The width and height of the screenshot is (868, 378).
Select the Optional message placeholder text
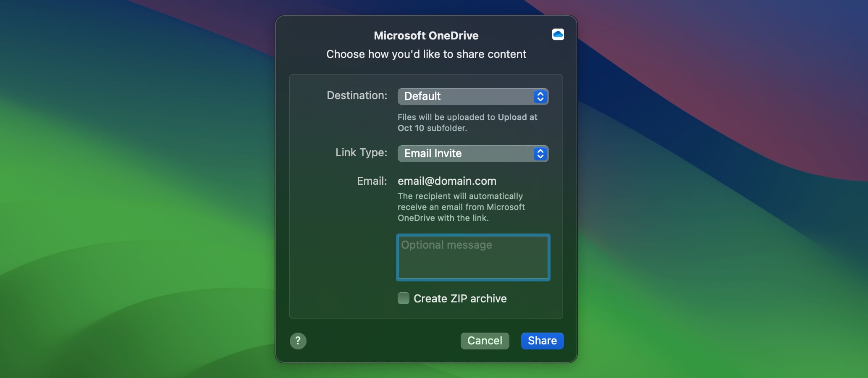click(446, 245)
